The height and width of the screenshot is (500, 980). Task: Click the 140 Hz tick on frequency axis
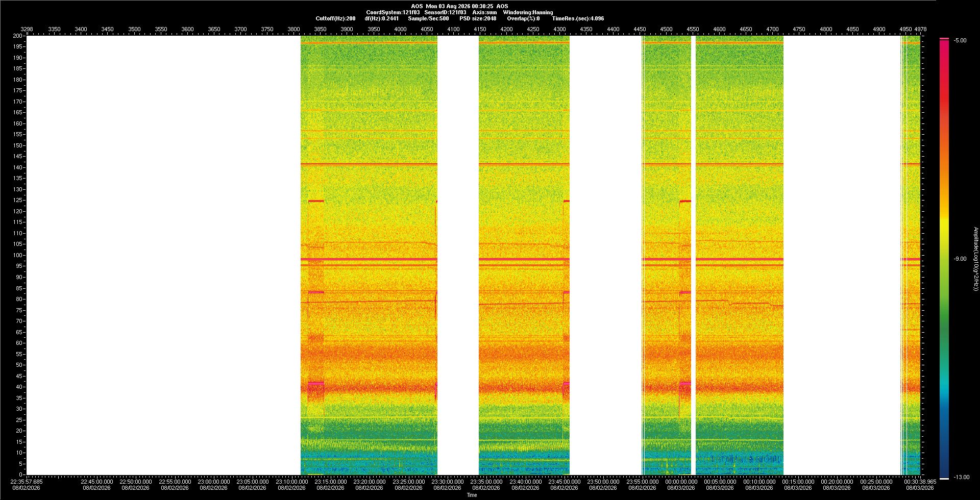point(18,167)
